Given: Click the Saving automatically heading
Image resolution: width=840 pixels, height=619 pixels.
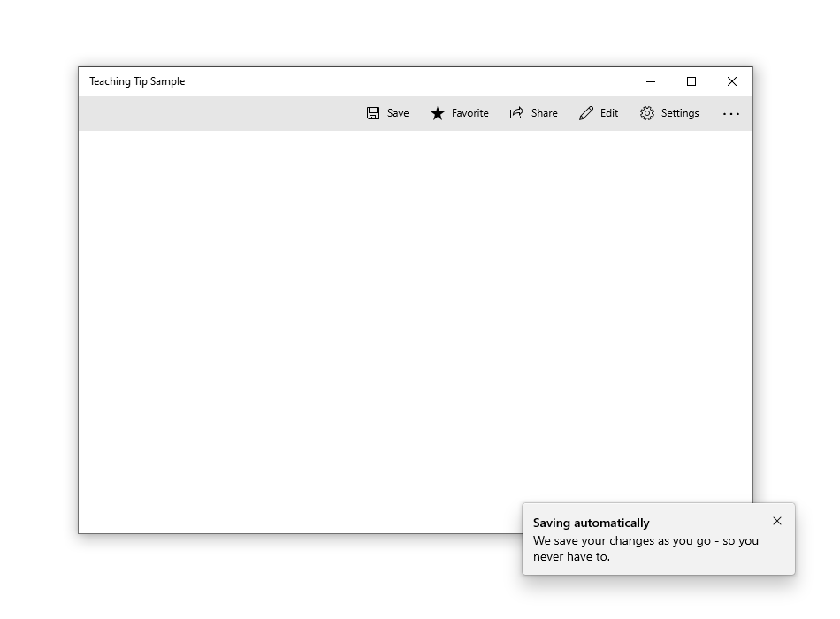Looking at the screenshot, I should point(591,523).
